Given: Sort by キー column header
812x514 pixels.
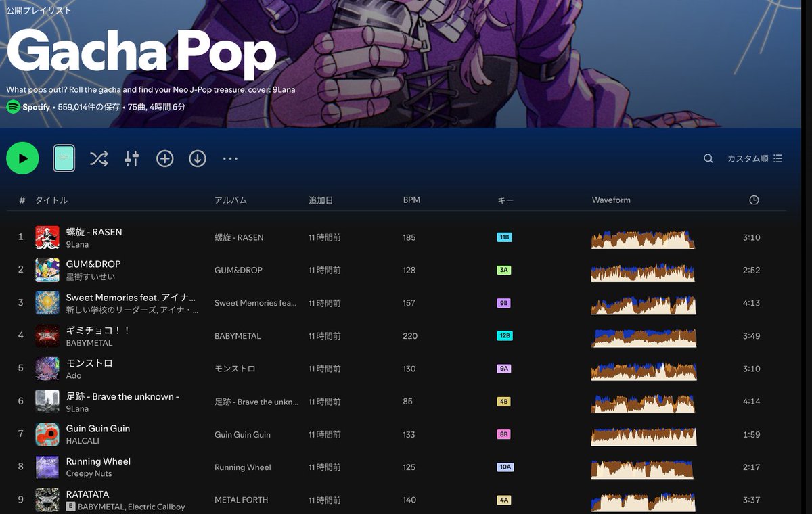Looking at the screenshot, I should pos(505,200).
